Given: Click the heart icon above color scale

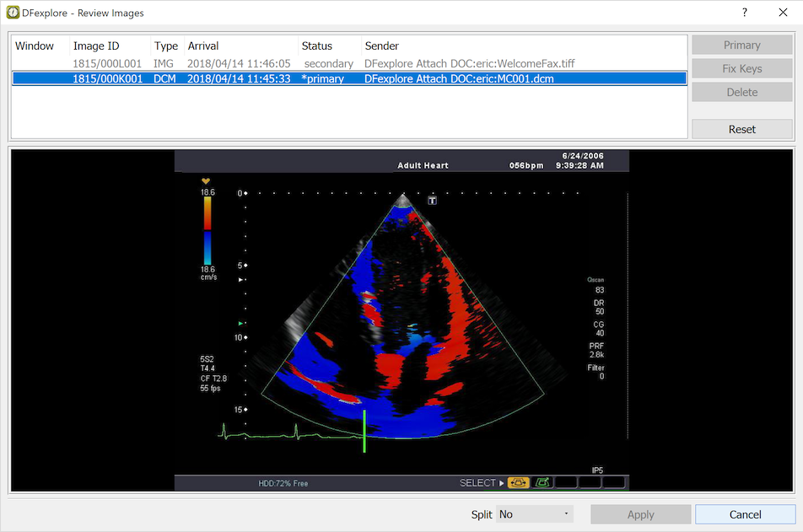Looking at the screenshot, I should click(206, 181).
